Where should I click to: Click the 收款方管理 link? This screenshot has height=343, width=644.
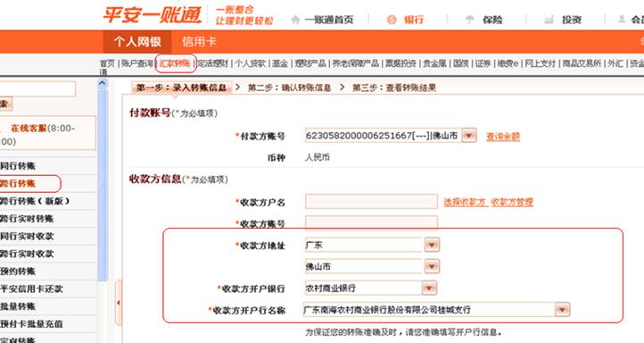click(x=512, y=202)
